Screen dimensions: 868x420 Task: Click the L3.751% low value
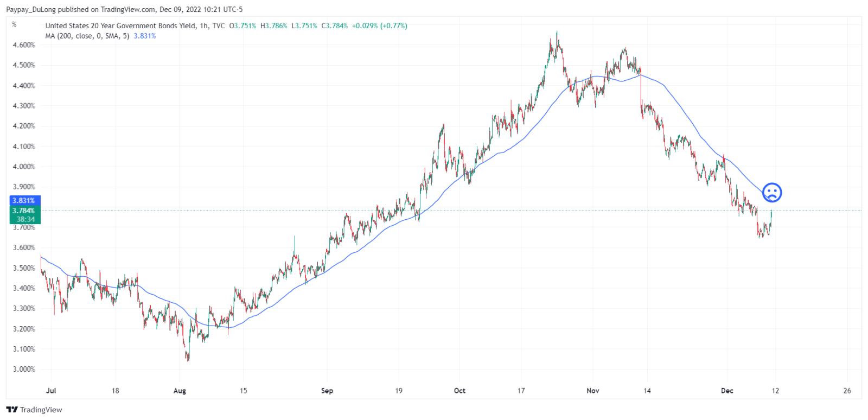click(304, 26)
